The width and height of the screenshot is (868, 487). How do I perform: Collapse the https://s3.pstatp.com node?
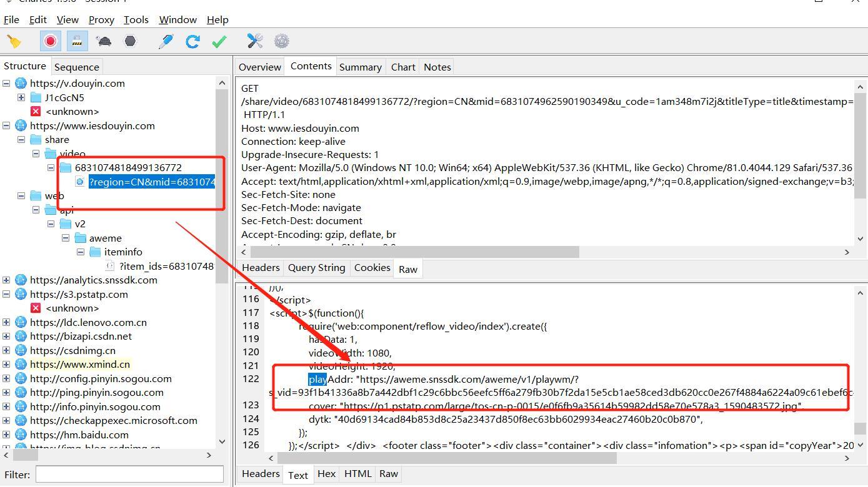[x=6, y=294]
